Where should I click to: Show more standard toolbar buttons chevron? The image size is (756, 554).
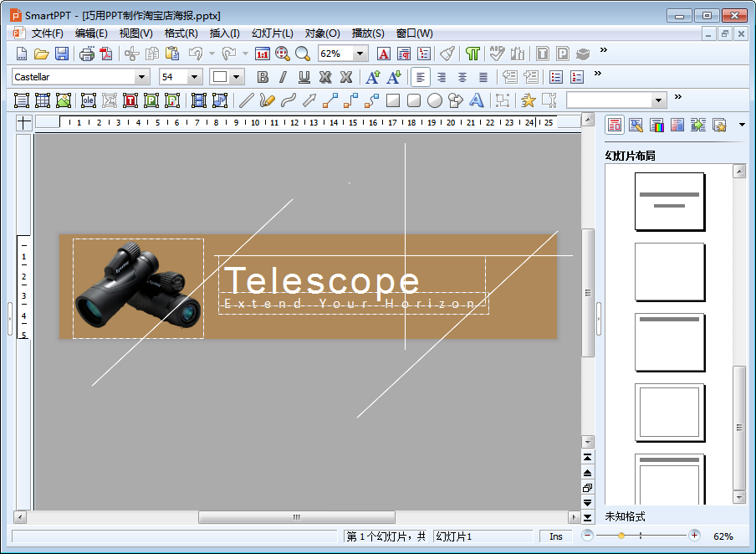coord(603,49)
